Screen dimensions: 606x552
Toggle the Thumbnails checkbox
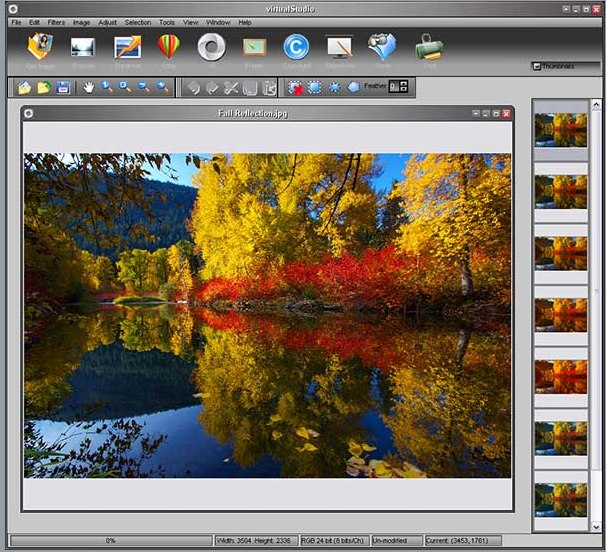(537, 67)
